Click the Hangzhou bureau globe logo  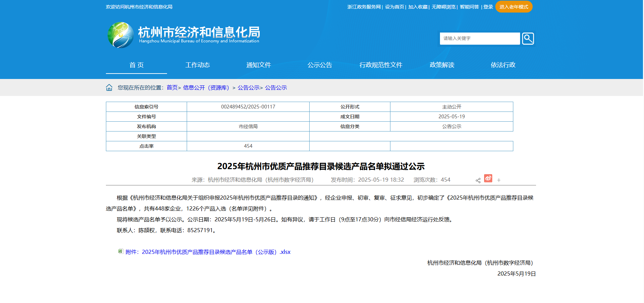[x=121, y=35]
